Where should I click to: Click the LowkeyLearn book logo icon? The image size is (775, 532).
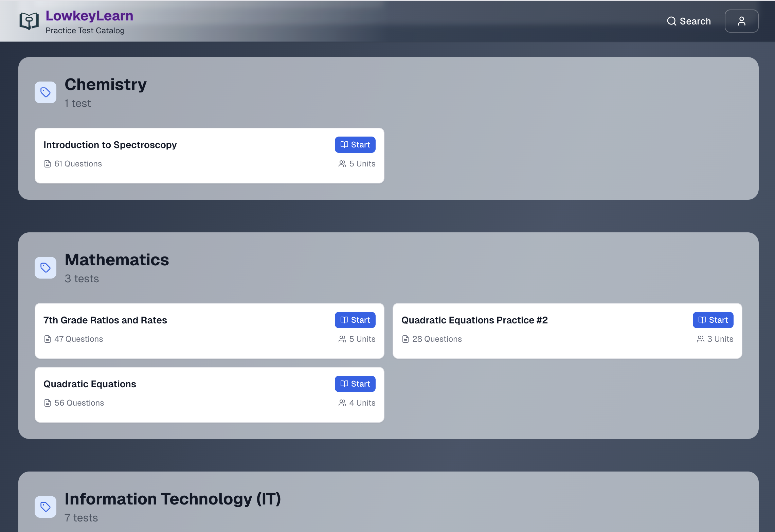click(x=29, y=21)
